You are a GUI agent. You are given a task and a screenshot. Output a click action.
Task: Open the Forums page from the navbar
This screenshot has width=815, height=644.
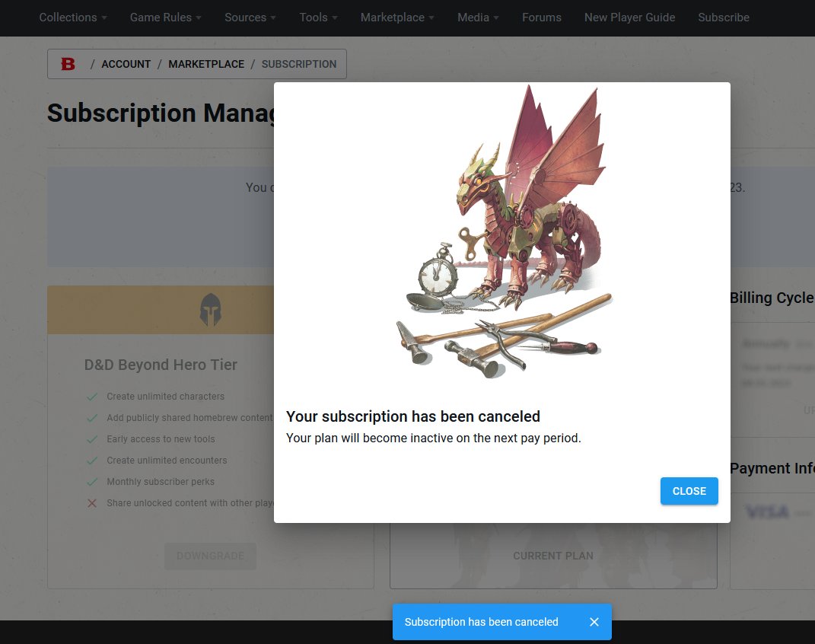[541, 18]
